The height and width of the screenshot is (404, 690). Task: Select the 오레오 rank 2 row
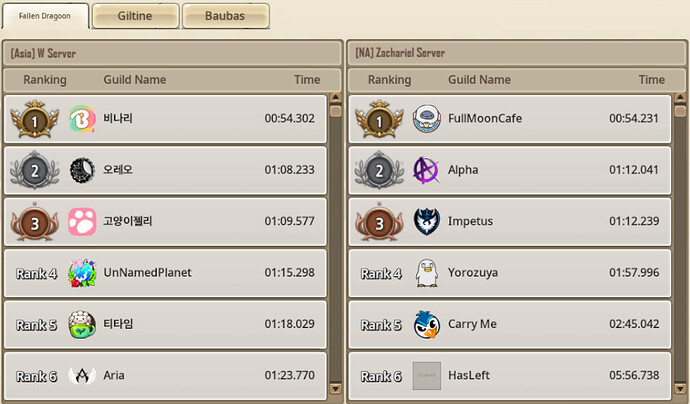165,170
